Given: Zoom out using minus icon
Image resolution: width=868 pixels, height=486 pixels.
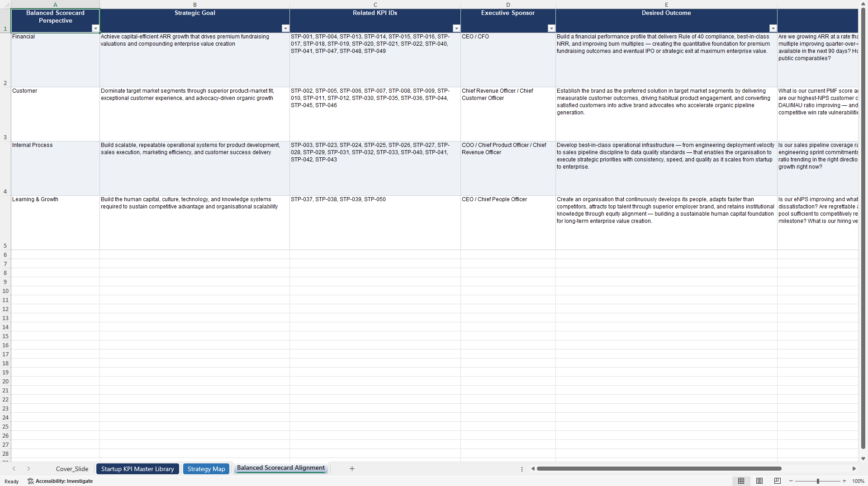Looking at the screenshot, I should click(791, 481).
